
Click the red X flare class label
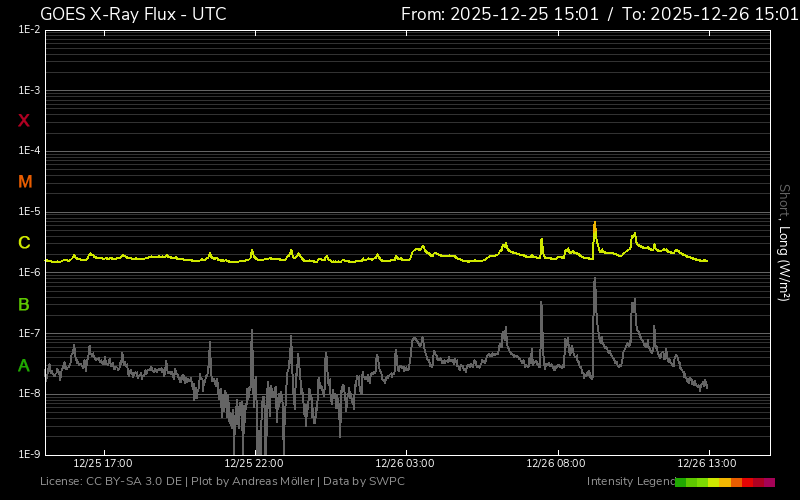(x=24, y=121)
